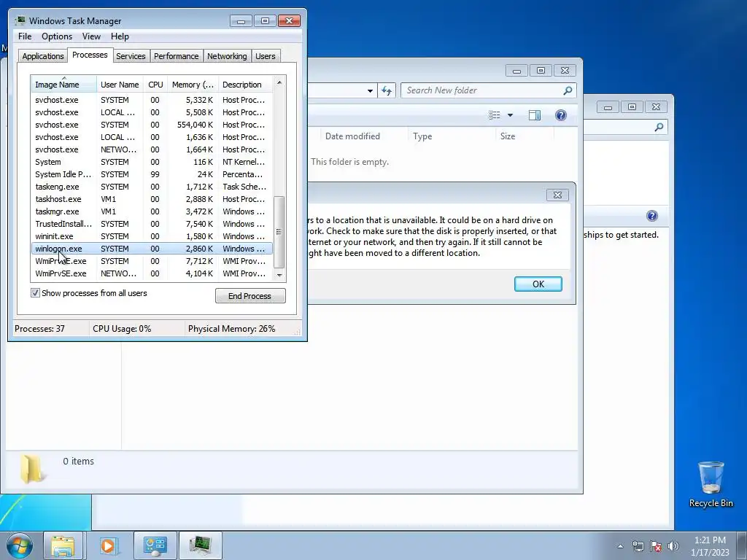Image resolution: width=747 pixels, height=560 pixels.
Task: Switch to the Applications tab
Action: tap(43, 56)
